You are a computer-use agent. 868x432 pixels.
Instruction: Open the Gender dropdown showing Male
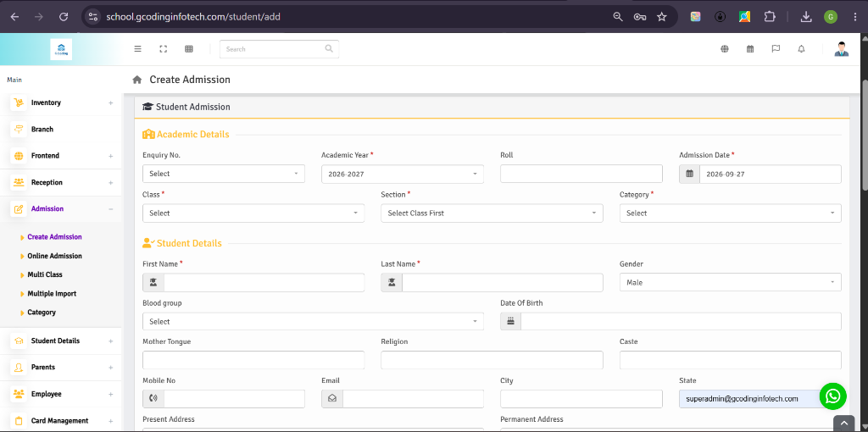[x=730, y=282]
